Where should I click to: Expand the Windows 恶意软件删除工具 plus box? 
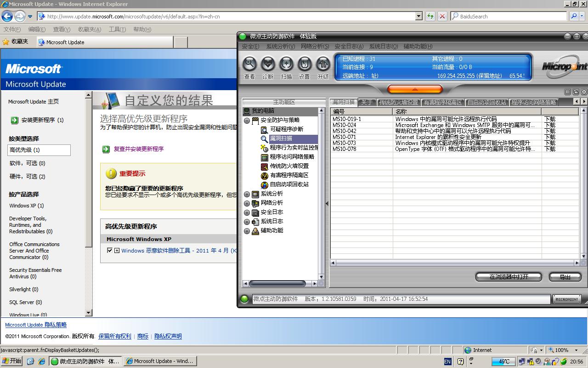pyautogui.click(x=117, y=251)
